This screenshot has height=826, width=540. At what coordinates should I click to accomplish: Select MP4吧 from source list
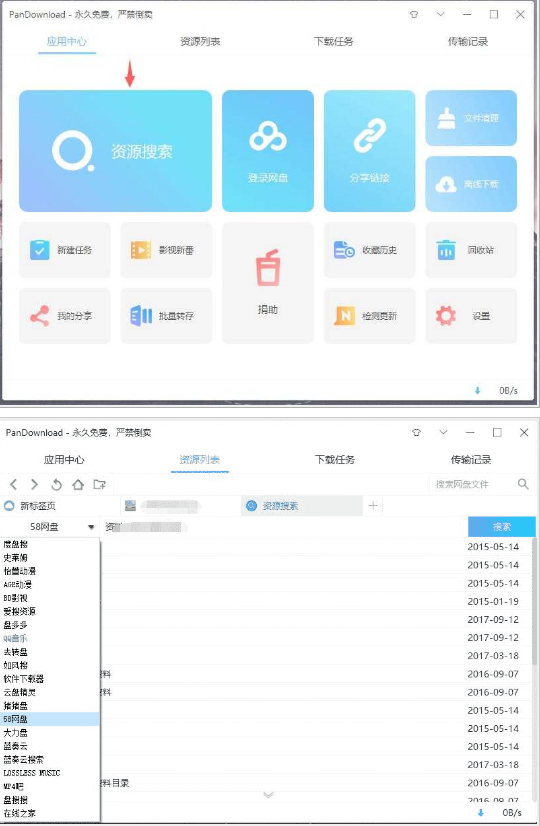coord(50,786)
